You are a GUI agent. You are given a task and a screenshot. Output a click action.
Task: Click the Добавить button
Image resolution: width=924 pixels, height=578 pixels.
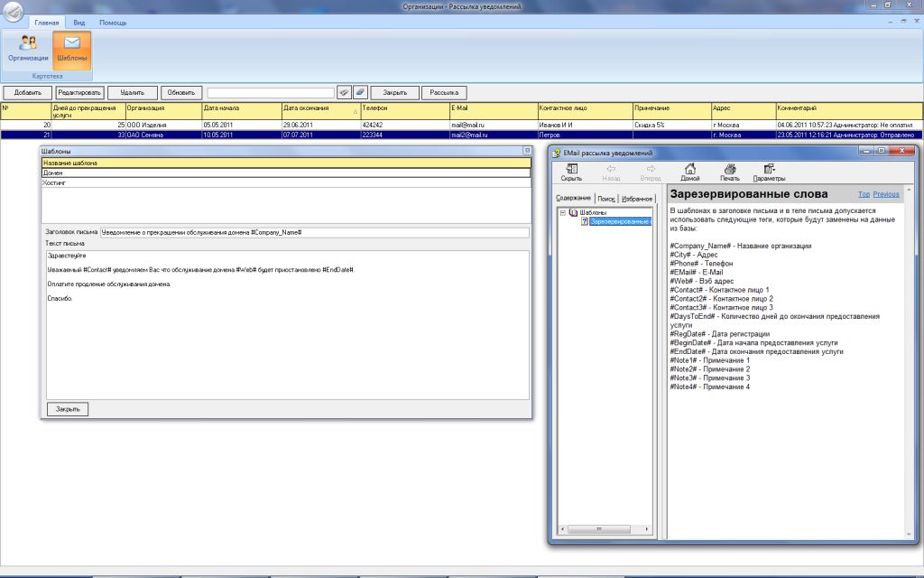click(x=27, y=93)
